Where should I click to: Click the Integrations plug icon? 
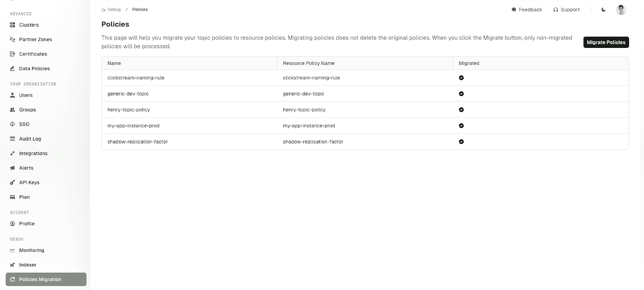(12, 153)
